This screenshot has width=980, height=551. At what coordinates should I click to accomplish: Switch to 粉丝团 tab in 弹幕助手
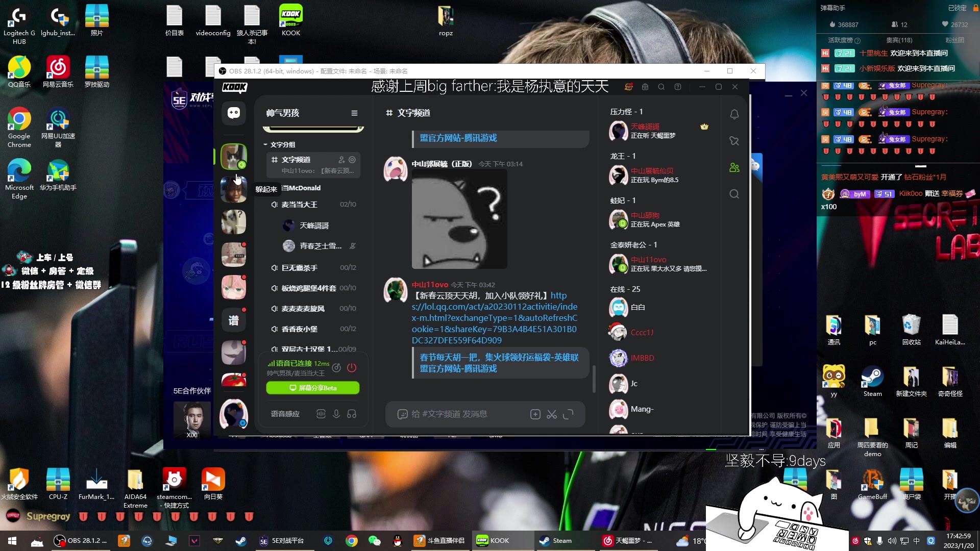tap(954, 40)
